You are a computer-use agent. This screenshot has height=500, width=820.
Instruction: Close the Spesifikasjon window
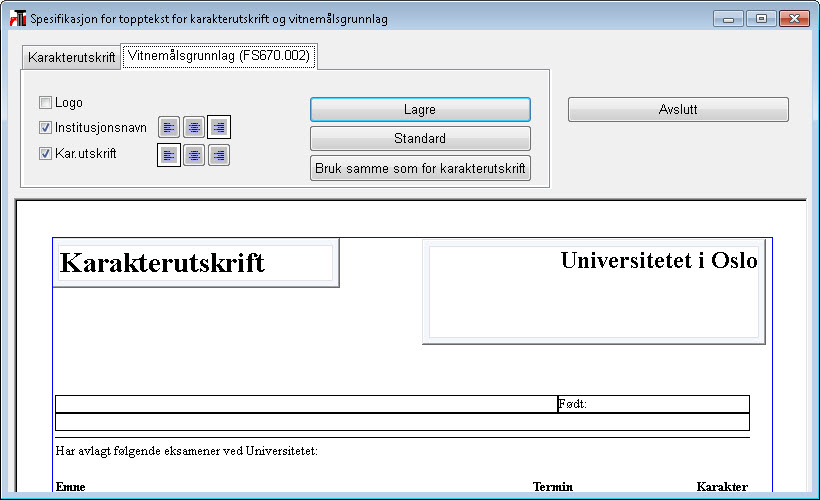794,19
